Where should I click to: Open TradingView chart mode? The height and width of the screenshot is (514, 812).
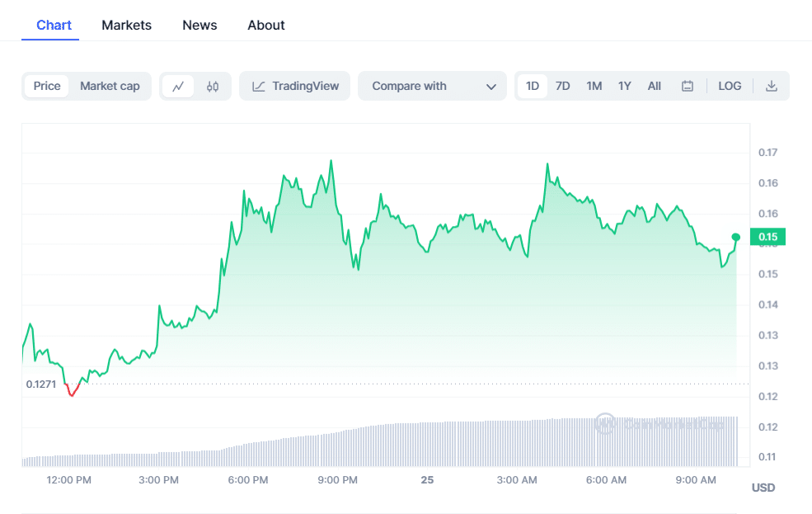pos(294,86)
